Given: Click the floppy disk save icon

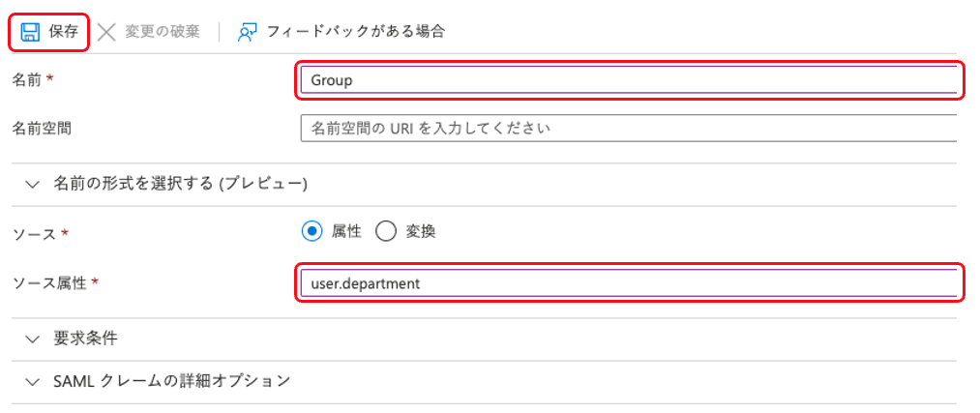Looking at the screenshot, I should 30,31.
